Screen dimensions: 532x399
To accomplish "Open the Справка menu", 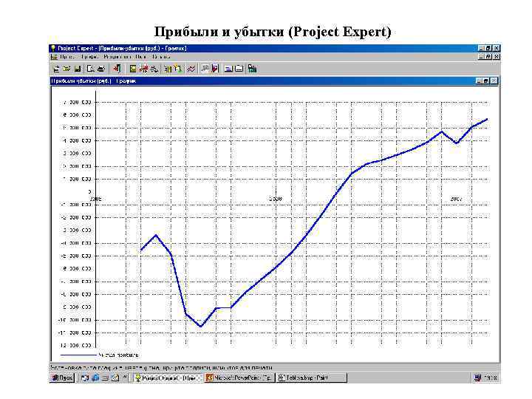I will 161,57.
